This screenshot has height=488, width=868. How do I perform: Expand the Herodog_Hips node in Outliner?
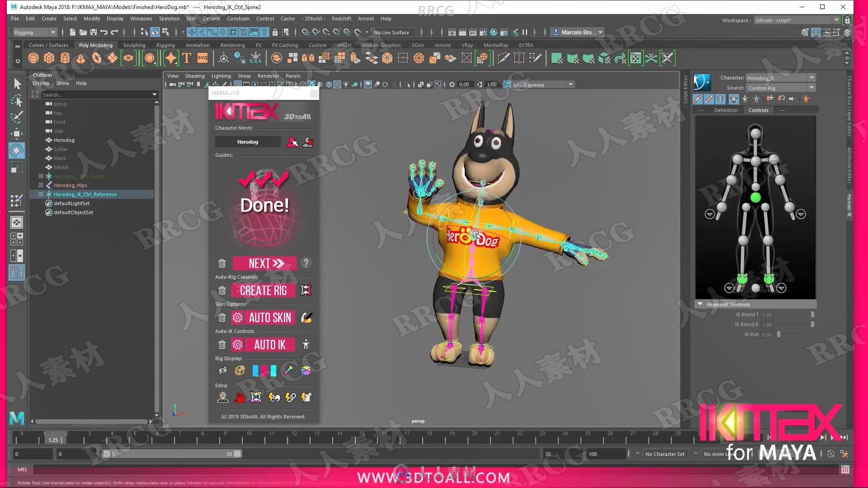click(41, 185)
